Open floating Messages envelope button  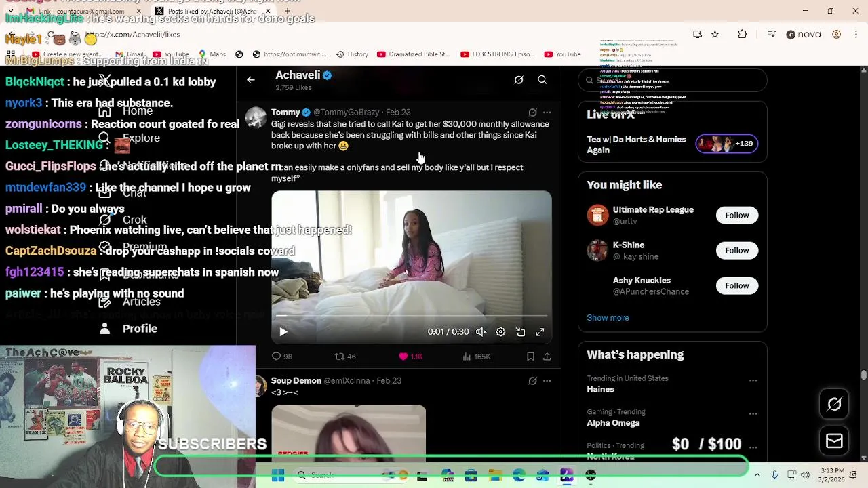click(x=834, y=441)
